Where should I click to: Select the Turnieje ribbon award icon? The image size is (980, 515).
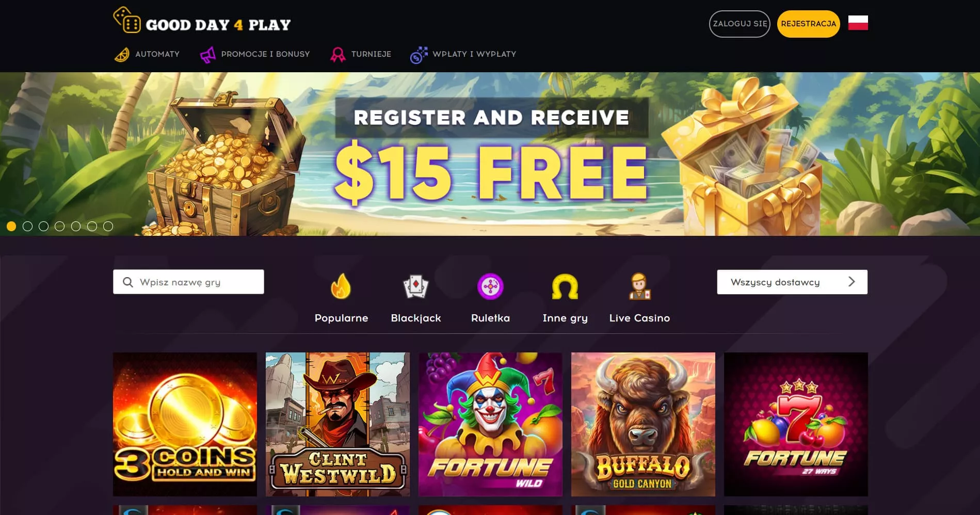[338, 54]
